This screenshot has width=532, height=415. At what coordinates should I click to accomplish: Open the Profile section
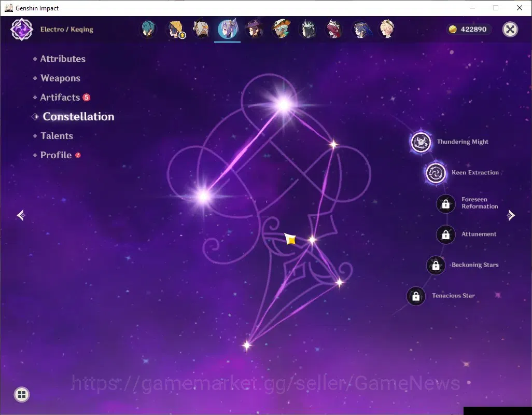[x=56, y=155]
